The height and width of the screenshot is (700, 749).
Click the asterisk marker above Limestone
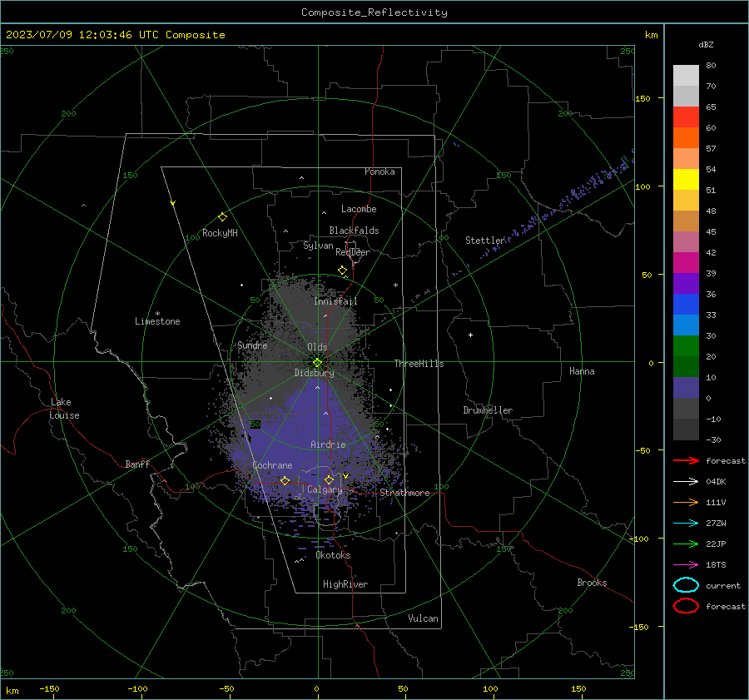pos(157,314)
